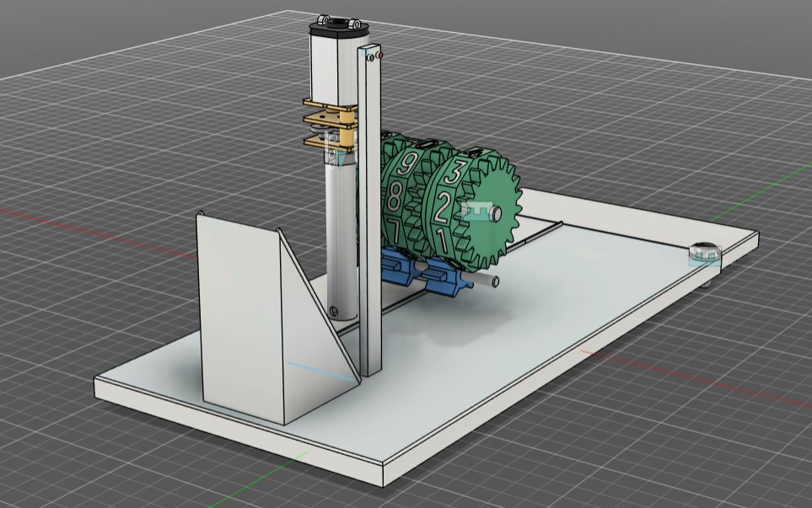Image resolution: width=812 pixels, height=508 pixels.
Task: Click digit 2 on the green counter wheel
Action: [441, 205]
